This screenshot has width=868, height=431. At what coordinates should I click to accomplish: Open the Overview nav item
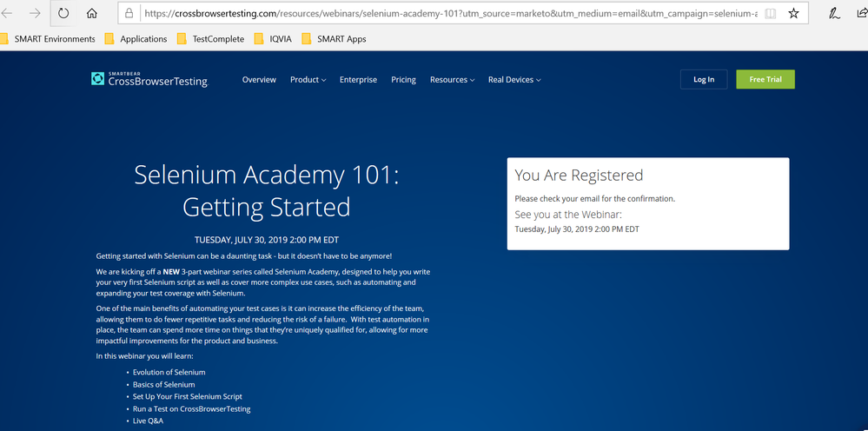(x=259, y=80)
